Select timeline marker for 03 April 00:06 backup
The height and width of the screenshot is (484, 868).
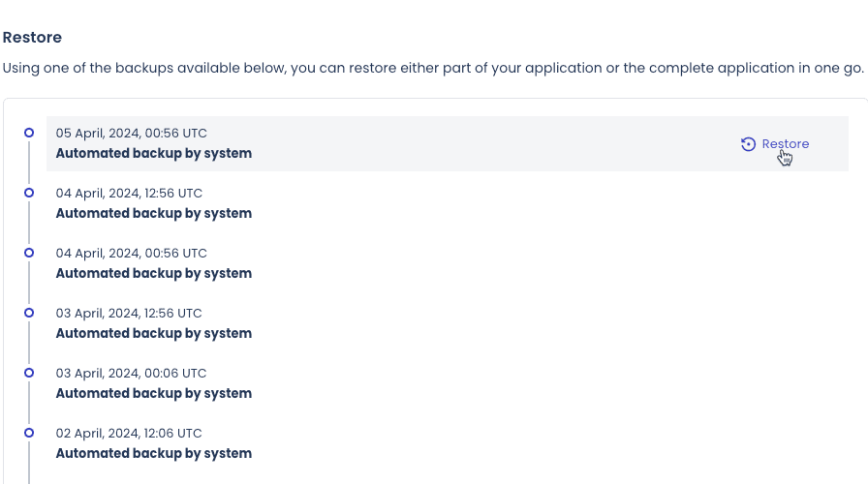point(29,373)
